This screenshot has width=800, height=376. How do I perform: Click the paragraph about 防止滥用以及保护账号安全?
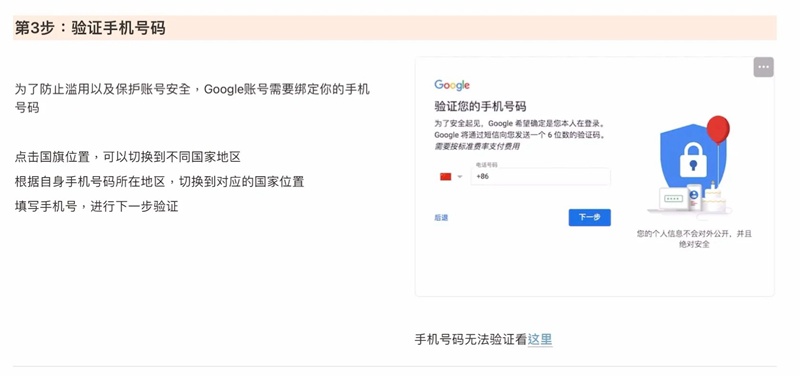pyautogui.click(x=192, y=98)
